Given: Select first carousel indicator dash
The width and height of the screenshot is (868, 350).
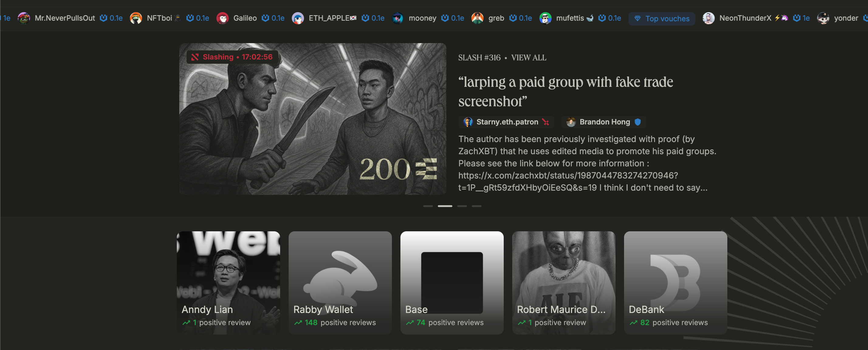Looking at the screenshot, I should coord(428,206).
